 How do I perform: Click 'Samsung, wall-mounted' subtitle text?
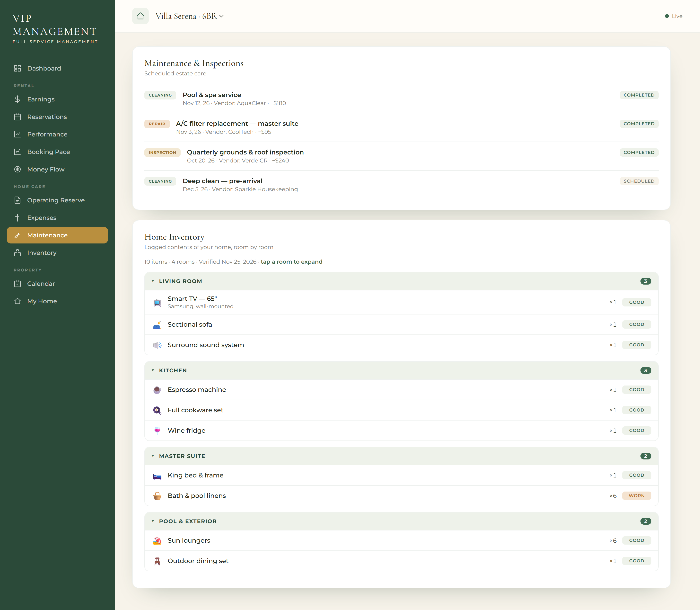coord(200,306)
